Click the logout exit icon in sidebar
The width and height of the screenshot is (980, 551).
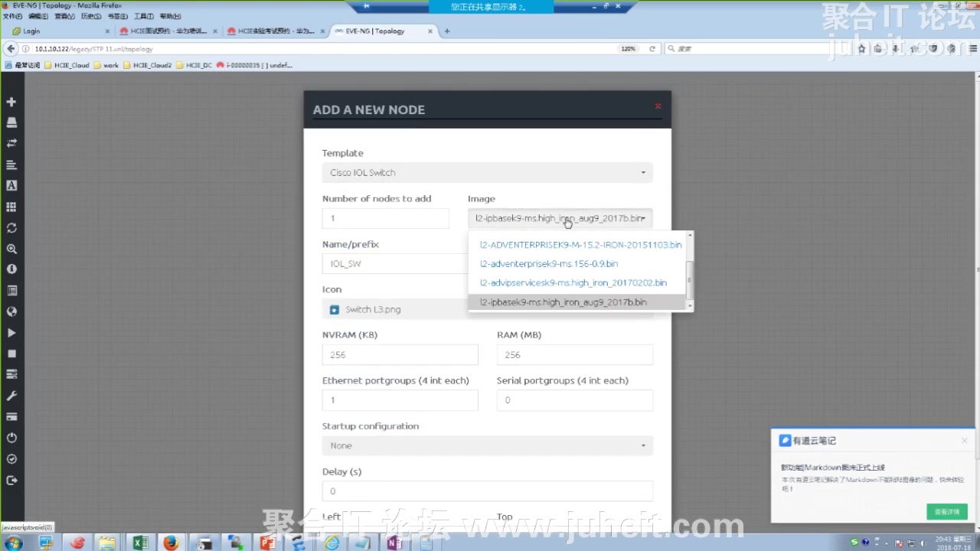click(11, 480)
